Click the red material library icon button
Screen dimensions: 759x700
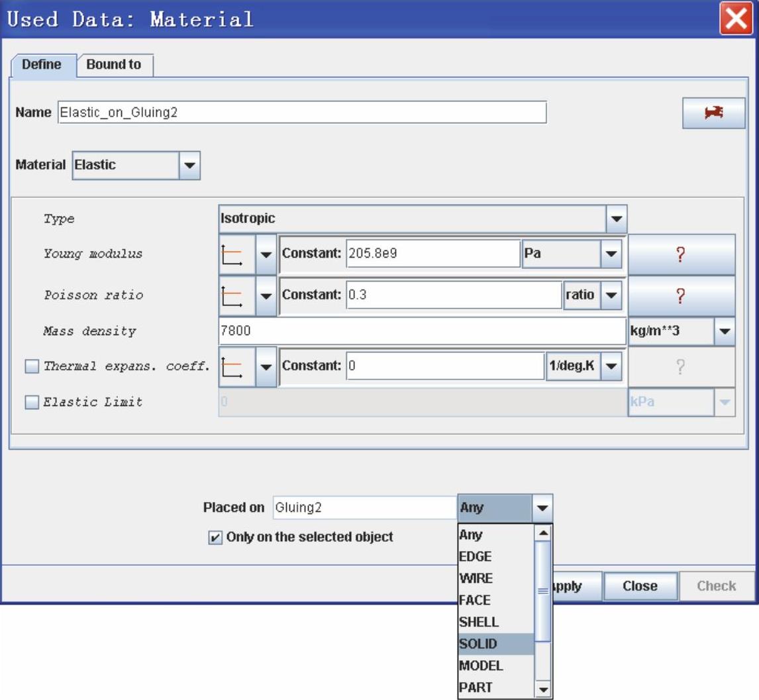[x=713, y=113]
